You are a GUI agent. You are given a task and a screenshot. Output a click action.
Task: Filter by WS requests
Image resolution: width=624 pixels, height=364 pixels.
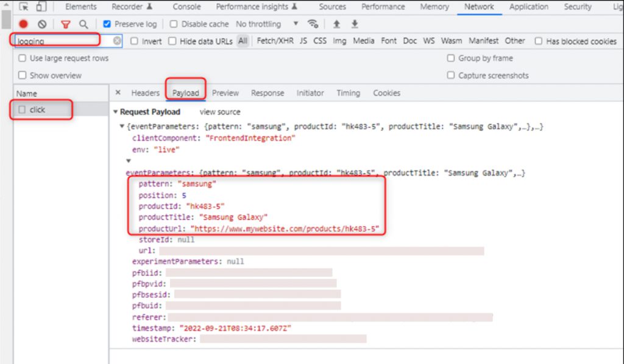pyautogui.click(x=429, y=41)
